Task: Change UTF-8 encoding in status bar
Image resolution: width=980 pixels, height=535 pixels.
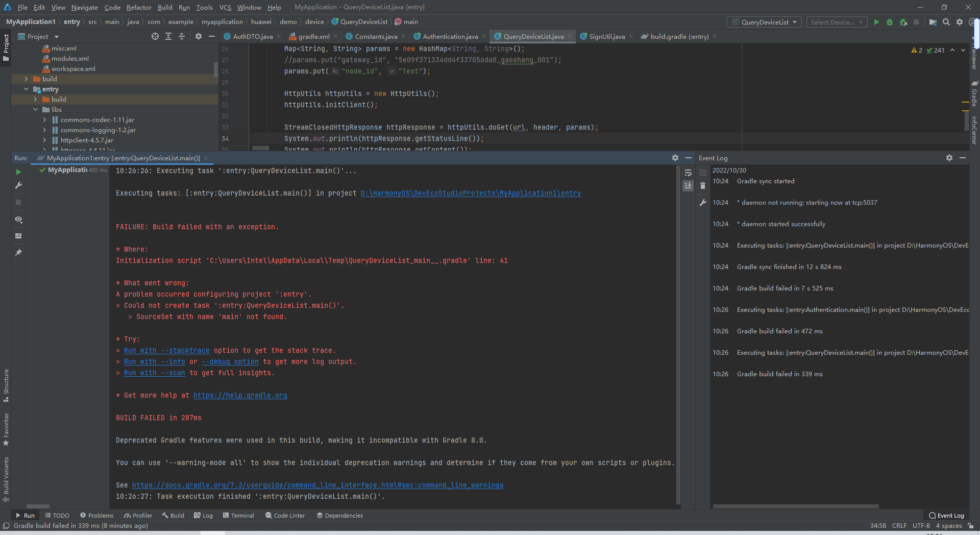Action: [x=921, y=525]
